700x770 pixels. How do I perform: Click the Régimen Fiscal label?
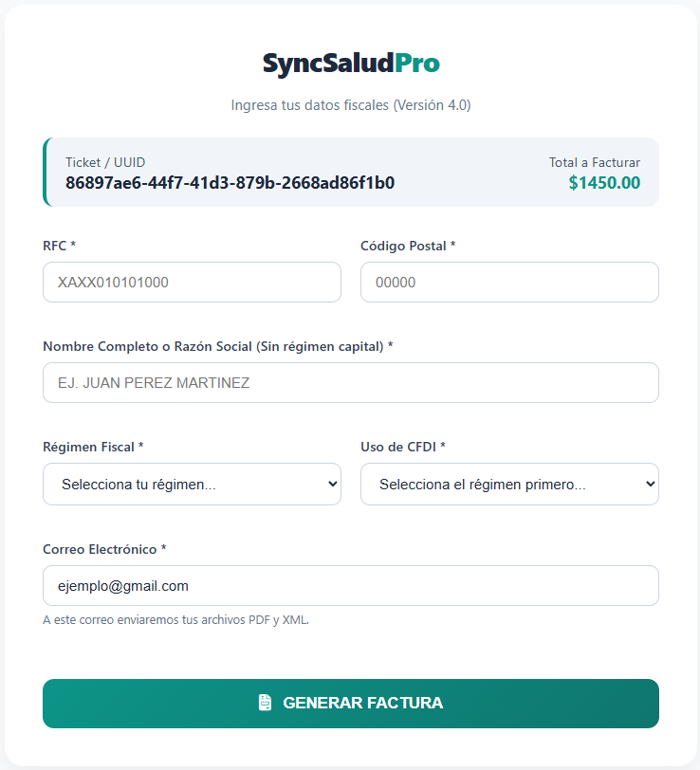[x=93, y=447]
